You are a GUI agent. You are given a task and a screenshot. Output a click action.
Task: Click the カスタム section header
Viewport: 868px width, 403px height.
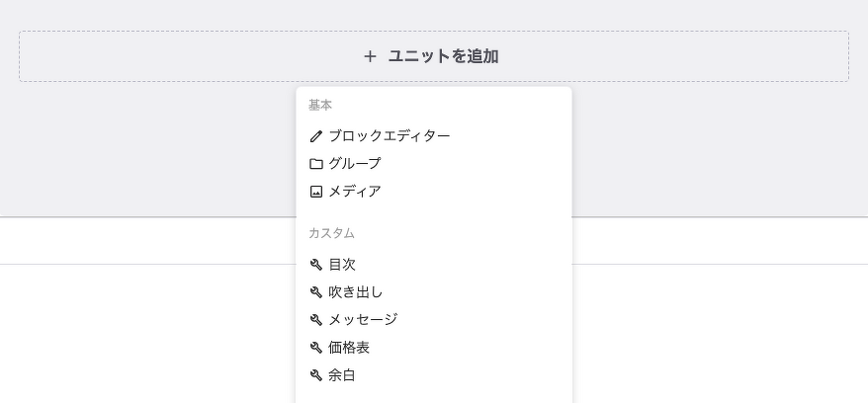(331, 233)
